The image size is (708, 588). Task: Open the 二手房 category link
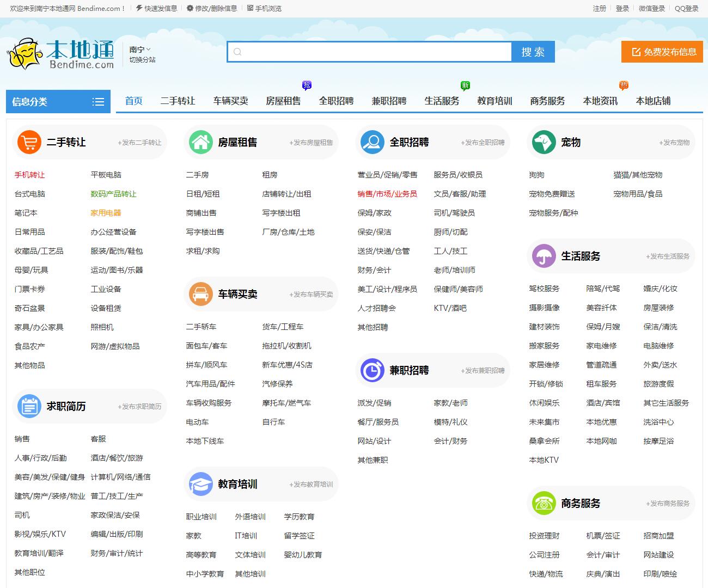coord(197,175)
